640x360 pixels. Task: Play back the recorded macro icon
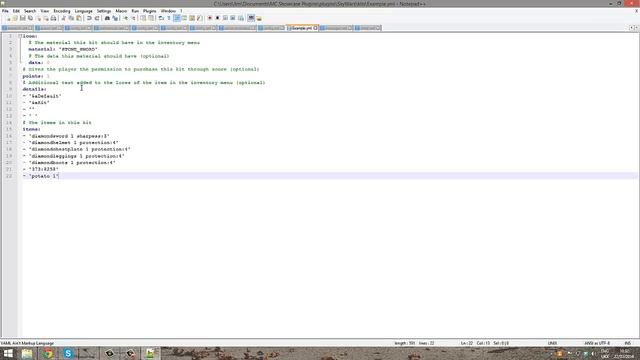coord(225,18)
